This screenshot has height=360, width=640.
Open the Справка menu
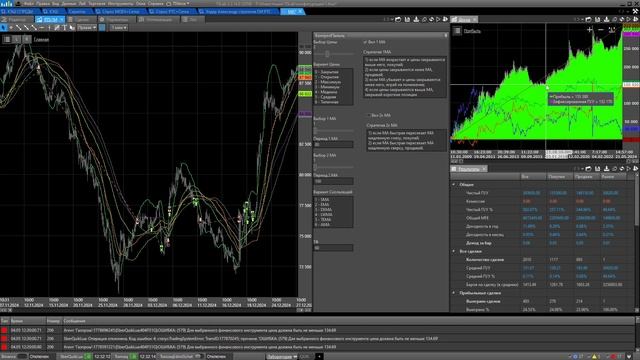tap(156, 4)
